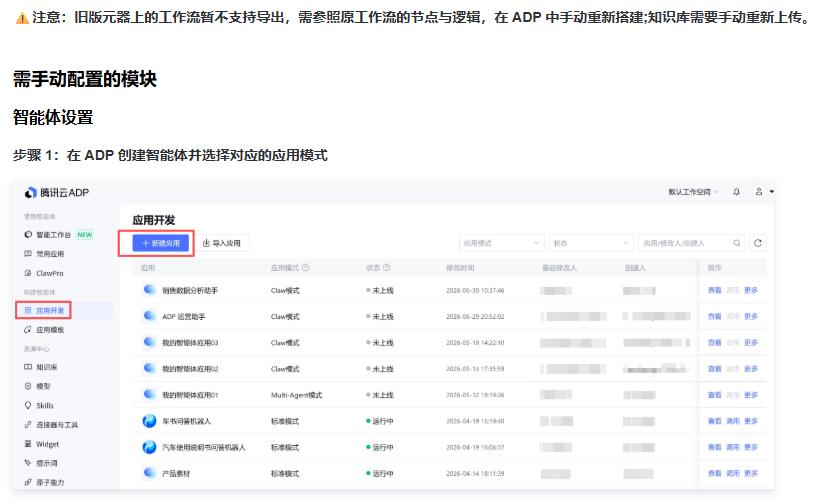This screenshot has width=828, height=503.
Task: Open 更多 menu for ADP 运营助手 row
Action: tap(751, 316)
